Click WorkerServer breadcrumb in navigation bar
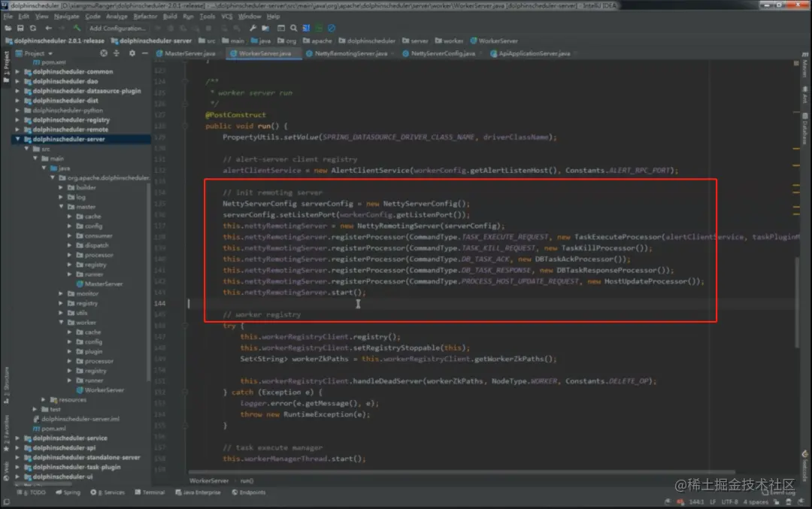Image resolution: width=812 pixels, height=509 pixels. click(494, 41)
